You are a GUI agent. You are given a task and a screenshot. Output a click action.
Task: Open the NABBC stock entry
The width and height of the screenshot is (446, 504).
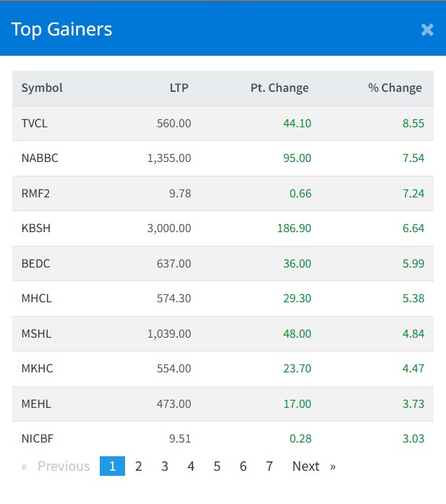(x=40, y=158)
